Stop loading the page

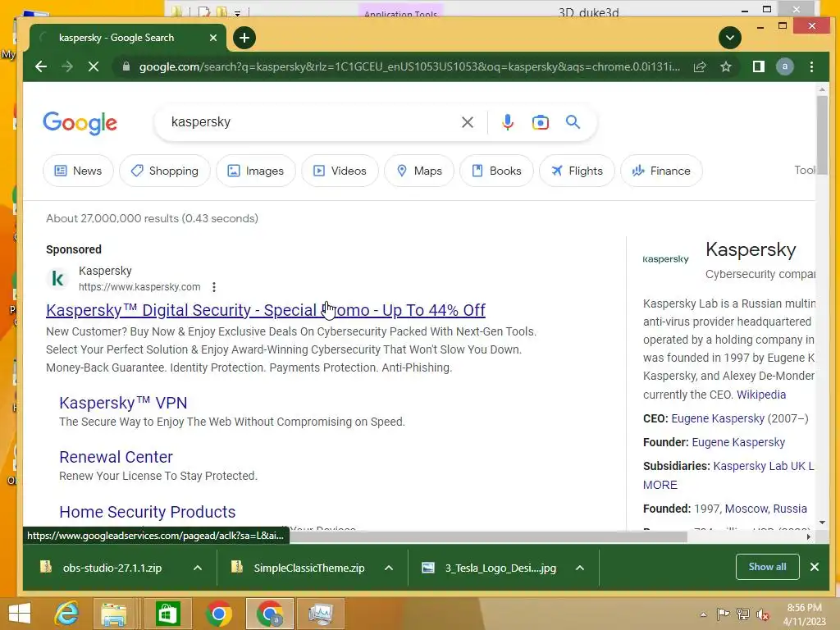pos(94,66)
